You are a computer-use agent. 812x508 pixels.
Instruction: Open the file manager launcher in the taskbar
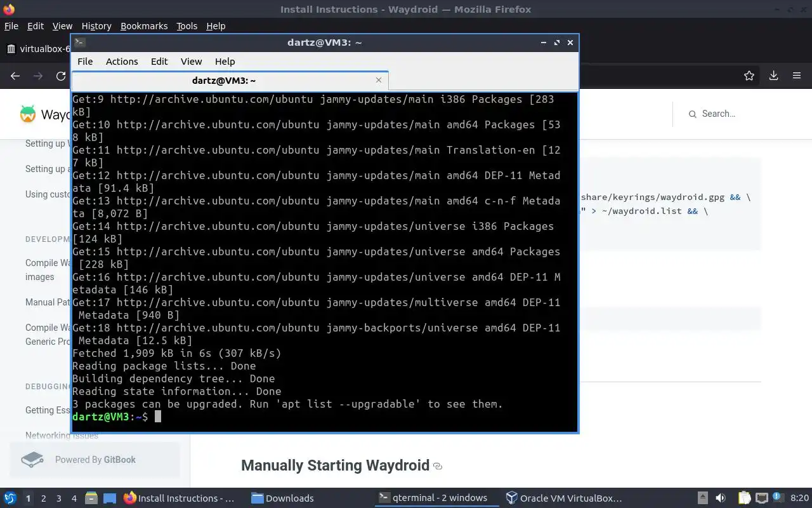click(x=91, y=498)
